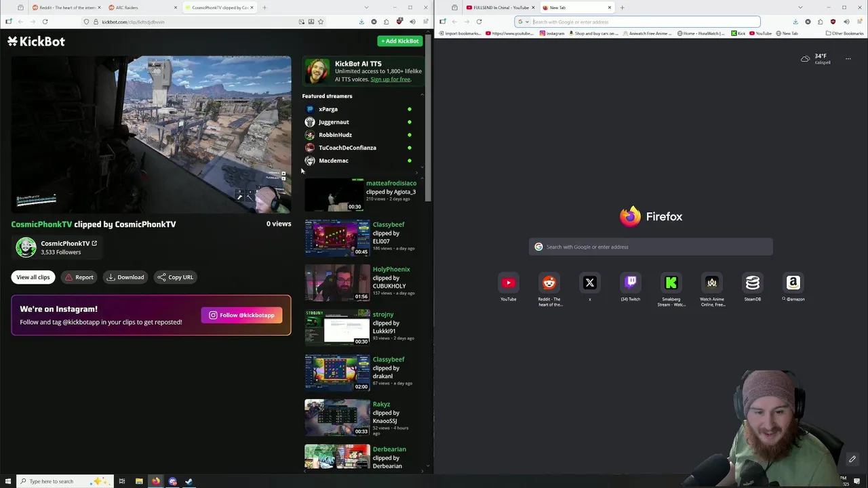
Task: Click the Rakyz streamer name
Action: (381, 404)
